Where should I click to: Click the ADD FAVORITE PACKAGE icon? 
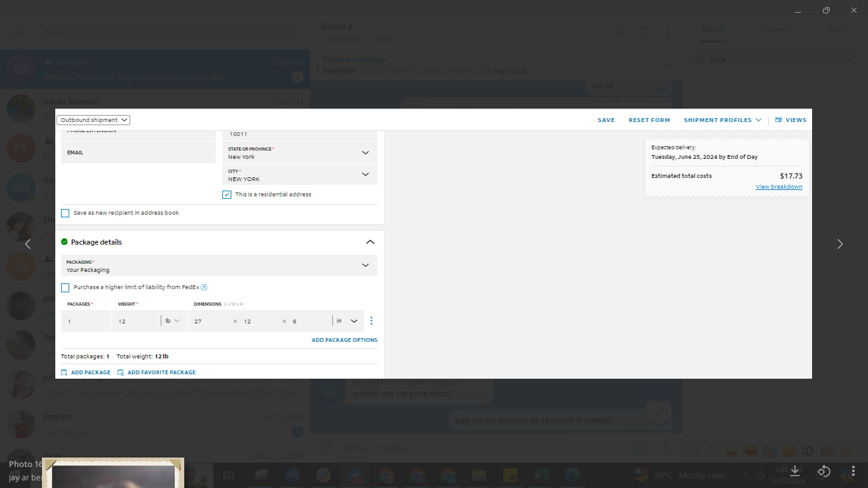tap(121, 372)
